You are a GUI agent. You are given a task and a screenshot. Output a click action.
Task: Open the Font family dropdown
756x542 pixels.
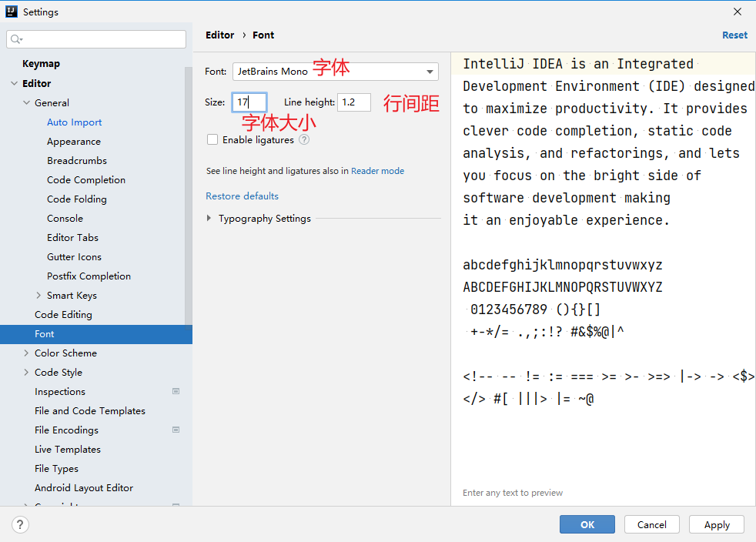pos(336,72)
